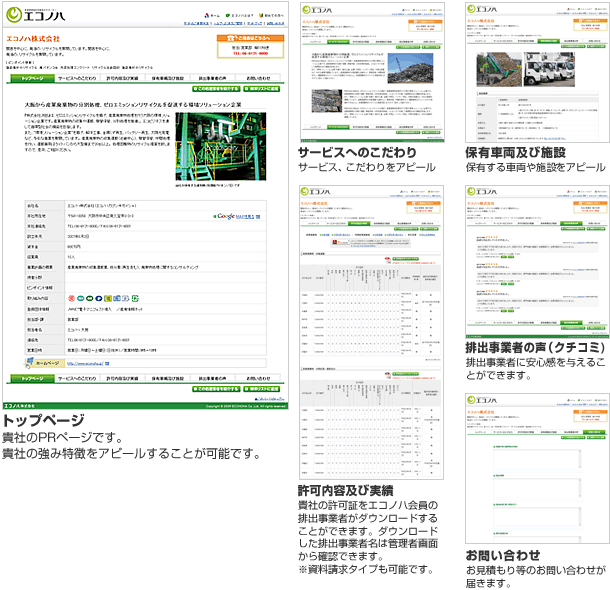Open the サービスへのこだわり page thumbnail
The image size is (610, 590).
point(372,72)
